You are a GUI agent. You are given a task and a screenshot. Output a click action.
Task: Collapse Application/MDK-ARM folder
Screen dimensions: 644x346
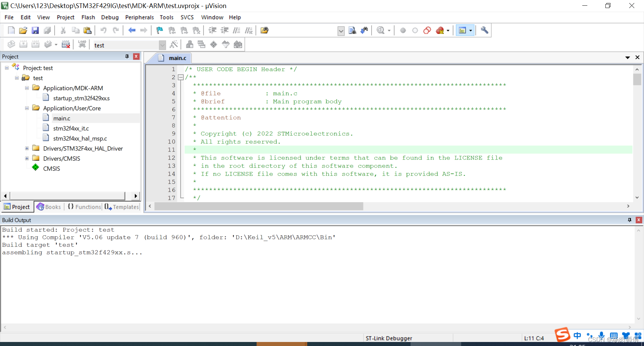[x=27, y=88]
